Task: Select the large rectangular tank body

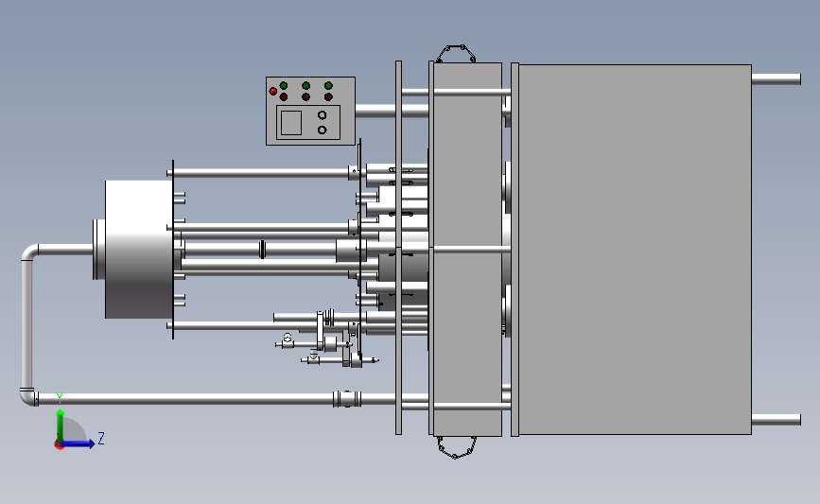Action: pos(635,250)
